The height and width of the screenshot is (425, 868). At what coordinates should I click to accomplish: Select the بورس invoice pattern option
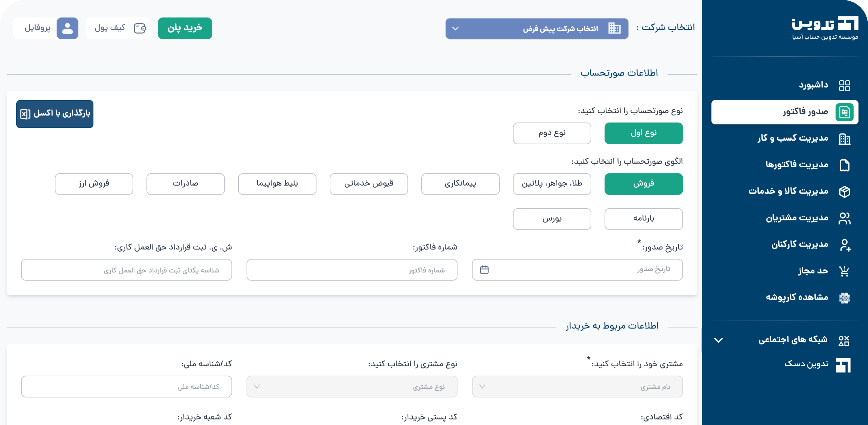point(551,219)
